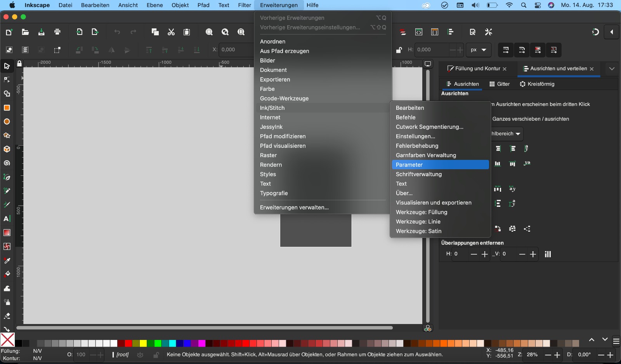Toggle scaling stroke width with objects
The width and height of the screenshot is (621, 364).
point(506,50)
